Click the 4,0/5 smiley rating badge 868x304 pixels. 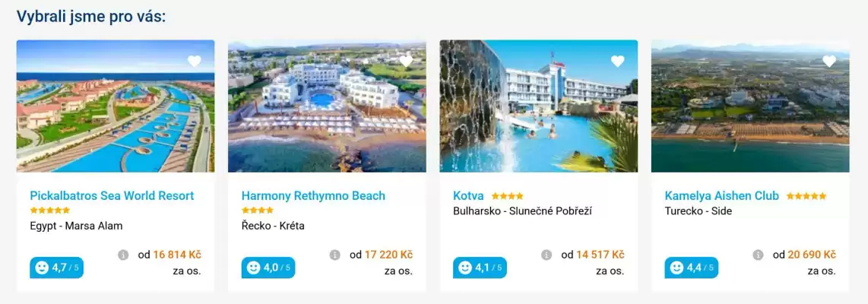(x=268, y=268)
